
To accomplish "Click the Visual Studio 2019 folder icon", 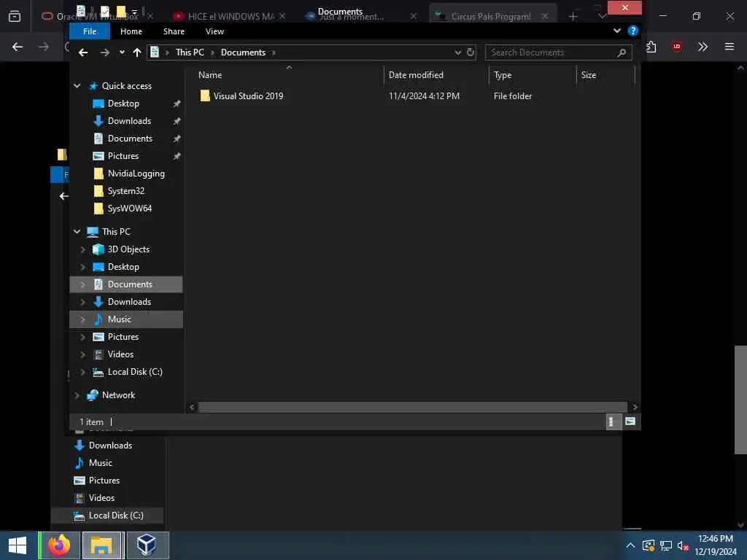I will (205, 96).
